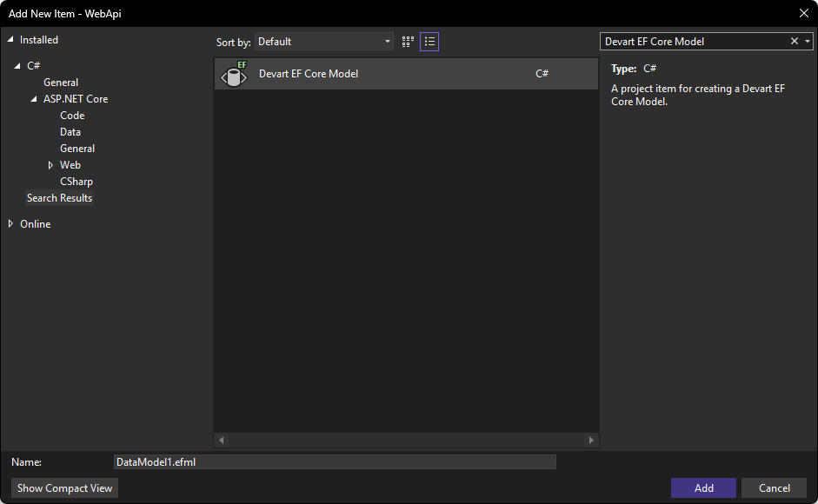818x504 pixels.
Task: Switch to small icons list view
Action: tap(429, 41)
